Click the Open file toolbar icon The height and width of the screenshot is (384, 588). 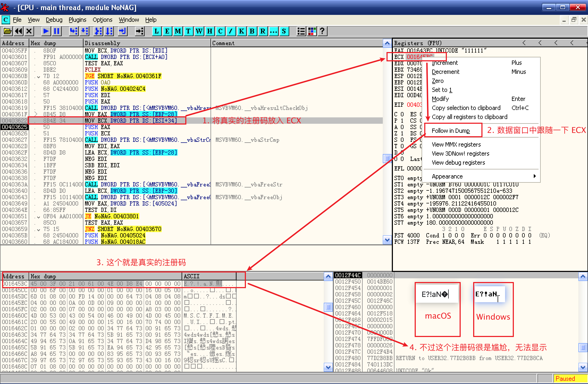[7, 31]
